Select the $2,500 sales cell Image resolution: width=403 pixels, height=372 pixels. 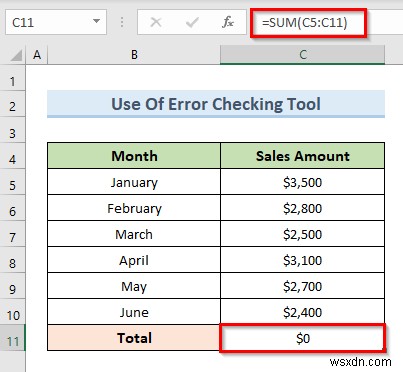303,234
